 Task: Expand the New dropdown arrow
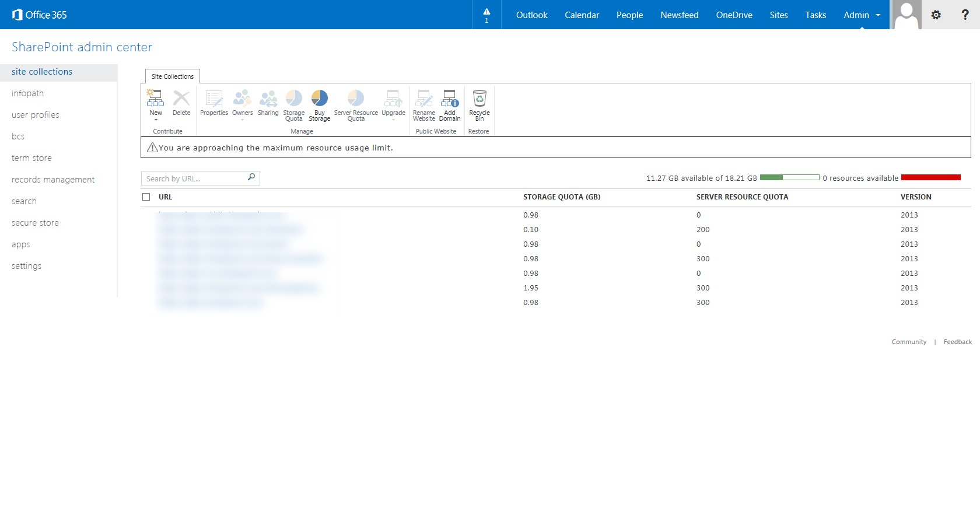point(156,120)
